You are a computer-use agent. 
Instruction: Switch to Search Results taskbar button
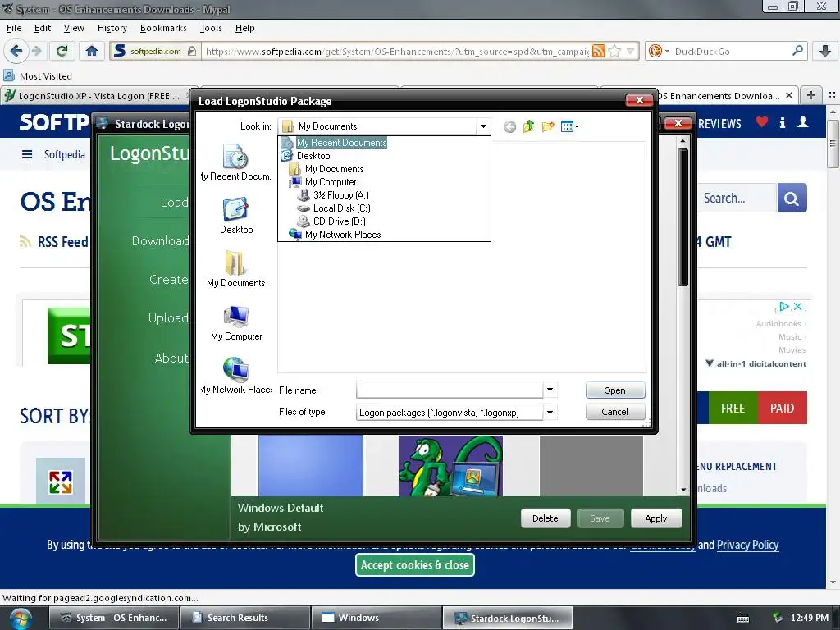245,618
